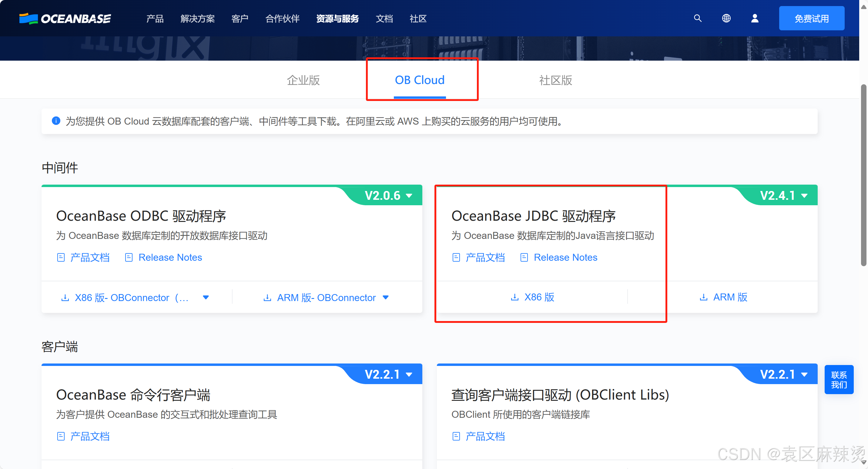This screenshot has width=868, height=469.
Task: Open the 解决方案 navigation menu
Action: click(x=197, y=19)
